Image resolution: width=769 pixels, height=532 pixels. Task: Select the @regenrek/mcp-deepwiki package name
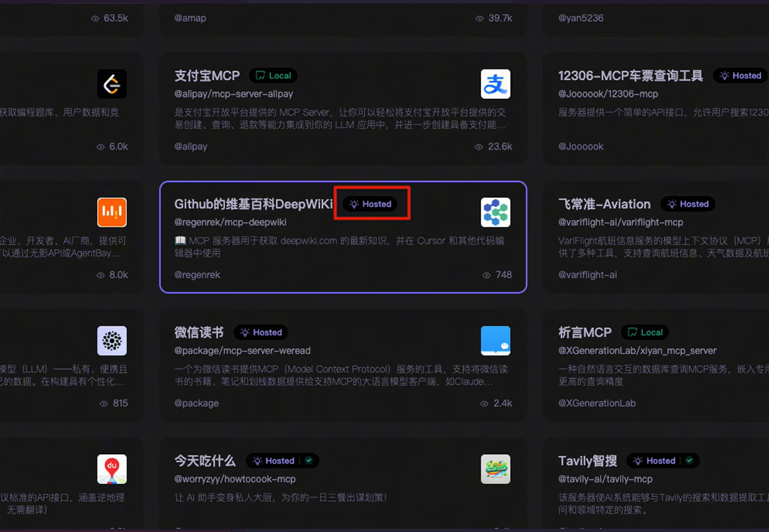click(230, 222)
